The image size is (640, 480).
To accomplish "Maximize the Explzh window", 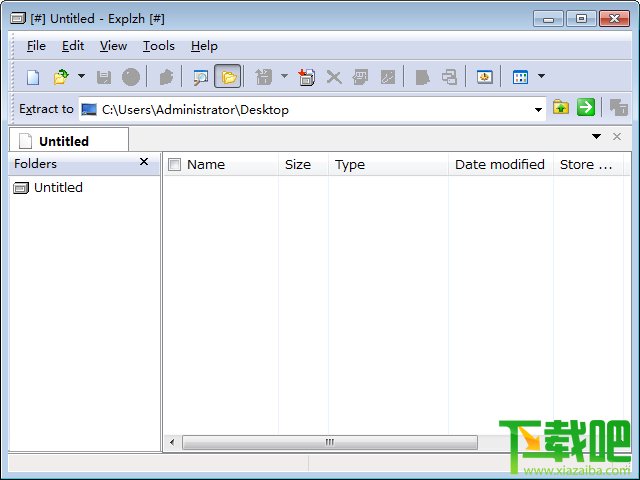I will [x=581, y=19].
